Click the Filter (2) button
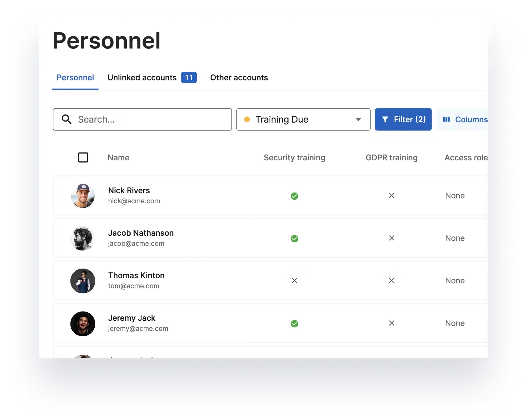 click(x=403, y=119)
